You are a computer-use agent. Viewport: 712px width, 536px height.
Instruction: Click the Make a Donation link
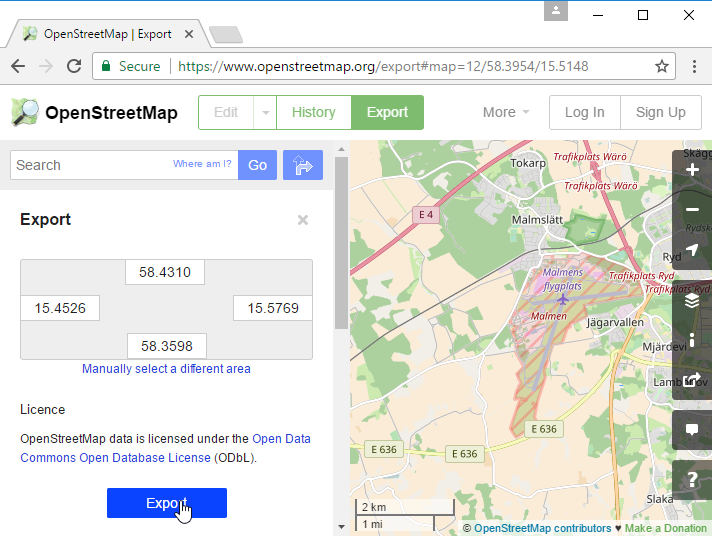[666, 528]
